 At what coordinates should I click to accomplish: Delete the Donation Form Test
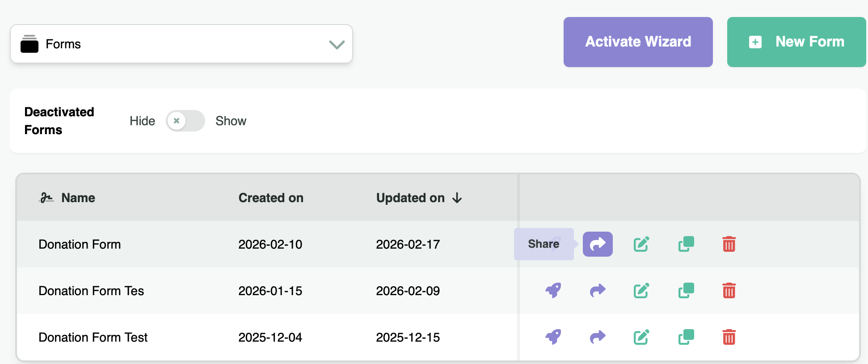[729, 337]
